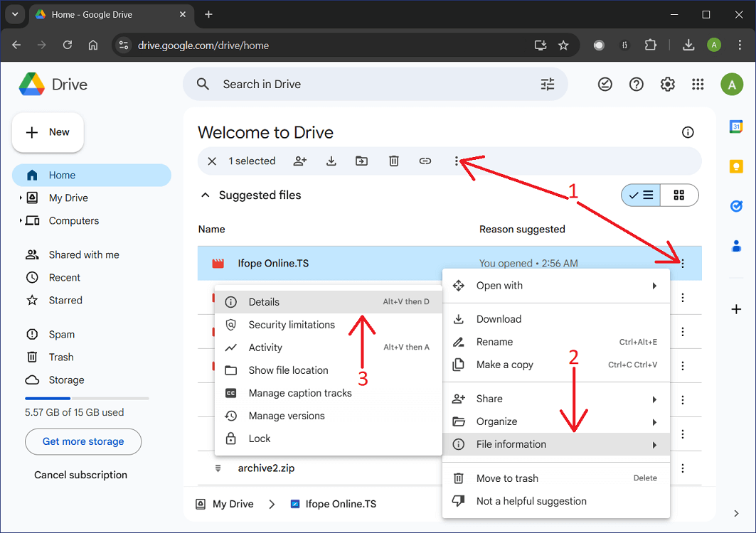Clear selection with the X icon
This screenshot has height=533, width=756.
click(211, 161)
